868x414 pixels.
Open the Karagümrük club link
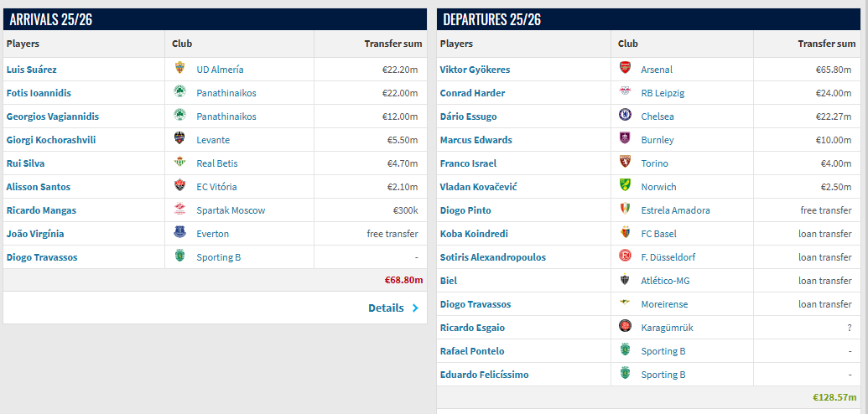click(x=667, y=328)
